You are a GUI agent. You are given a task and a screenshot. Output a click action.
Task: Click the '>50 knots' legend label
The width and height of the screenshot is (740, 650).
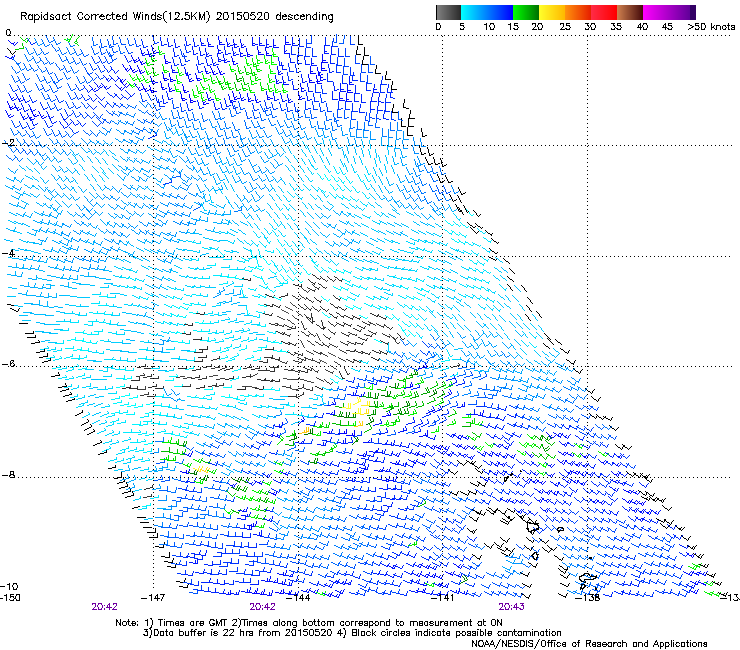[711, 27]
